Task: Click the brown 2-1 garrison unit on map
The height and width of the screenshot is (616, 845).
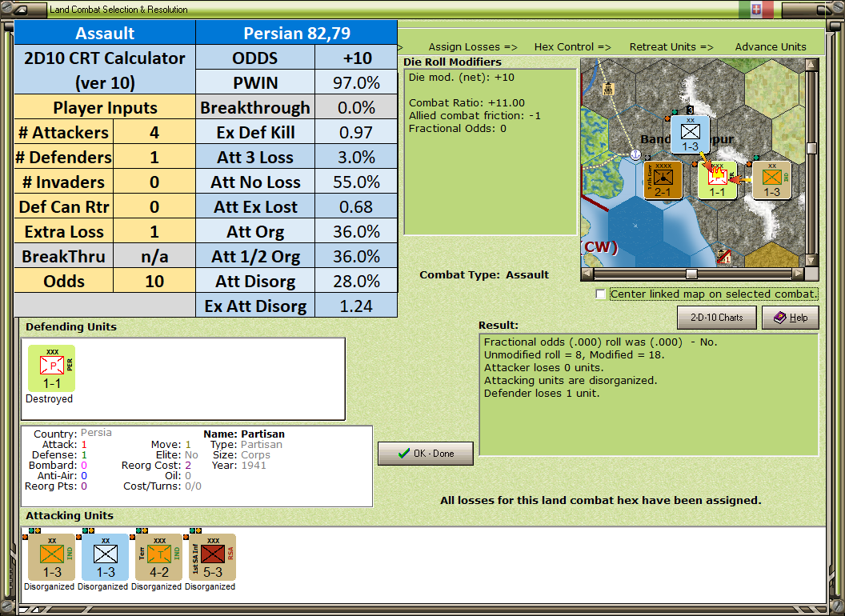Action: tap(663, 179)
